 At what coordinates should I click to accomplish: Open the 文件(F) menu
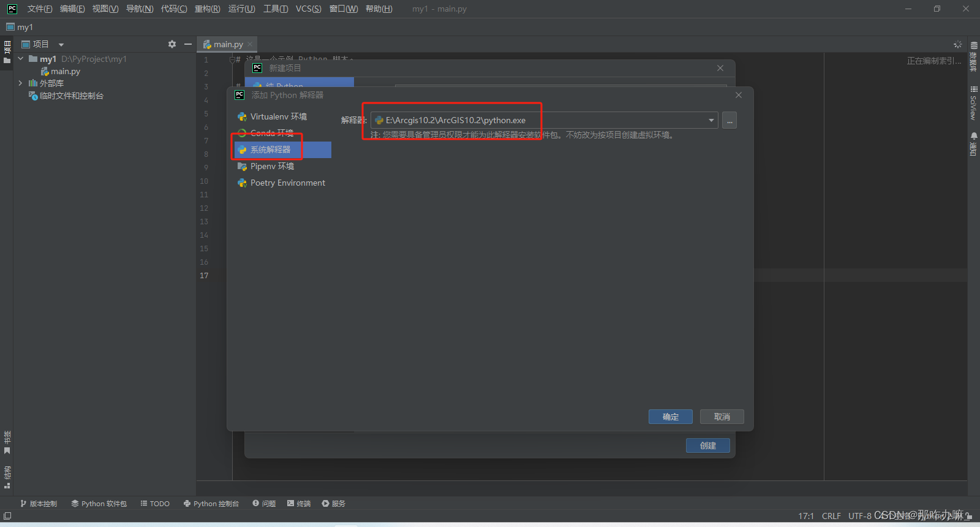pos(40,9)
